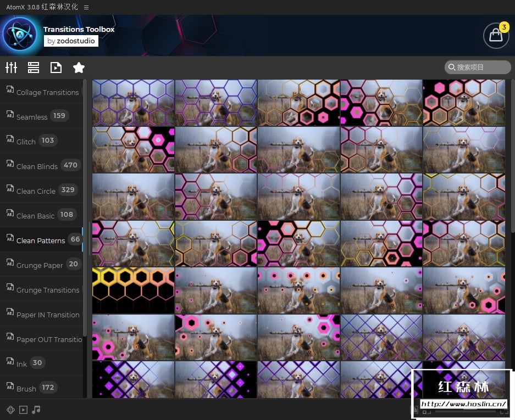Click the 470 count badge on Clean Blinds
Image resolution: width=515 pixels, height=420 pixels.
tap(70, 165)
